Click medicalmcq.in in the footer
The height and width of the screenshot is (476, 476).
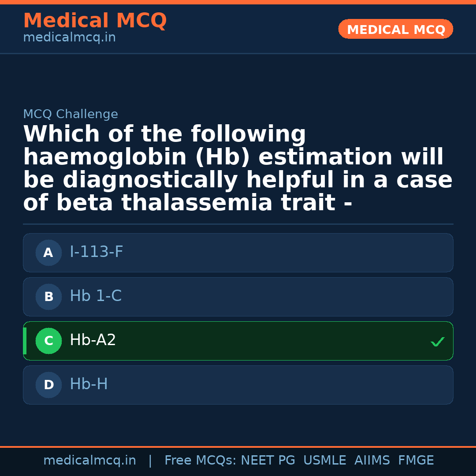click(89, 461)
